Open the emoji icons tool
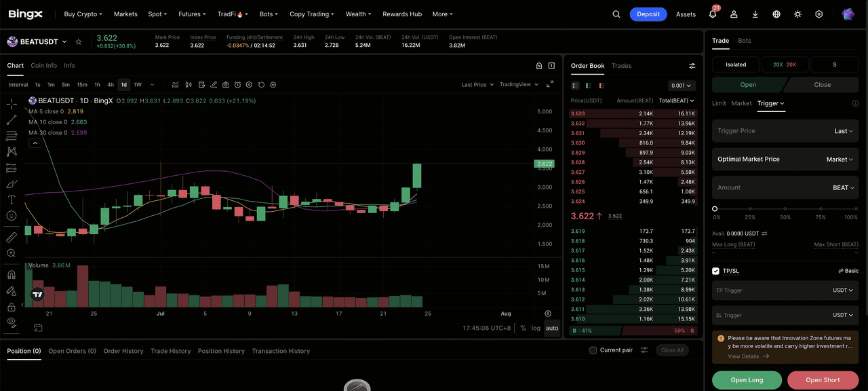The image size is (868, 391). 12,215
